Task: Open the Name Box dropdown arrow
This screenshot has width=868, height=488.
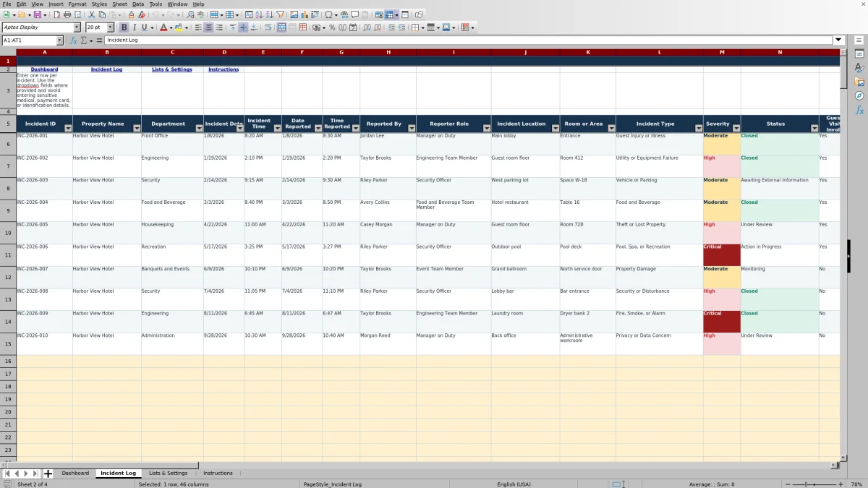Action: 59,40
